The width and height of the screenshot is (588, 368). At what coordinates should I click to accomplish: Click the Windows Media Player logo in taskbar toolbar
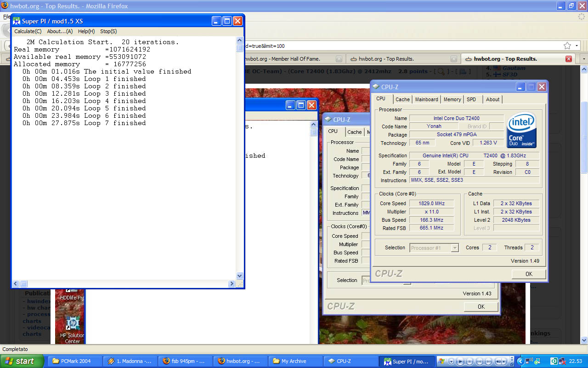click(441, 361)
